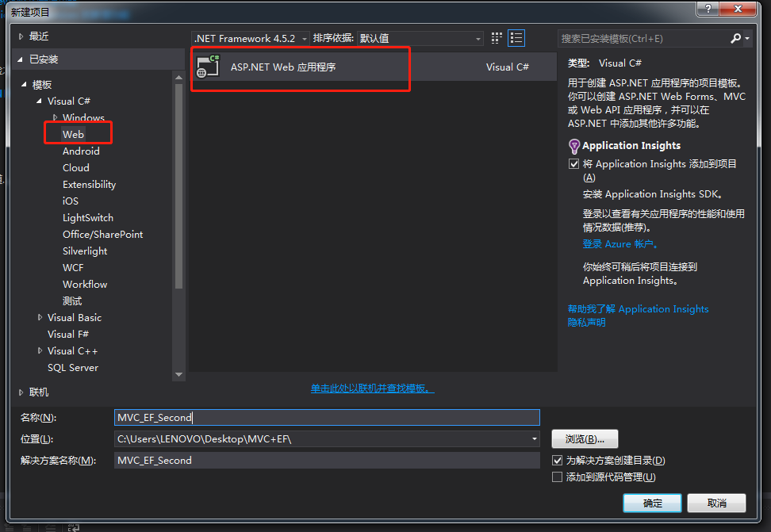Select the SQL Server category
This screenshot has height=532, width=771.
click(x=73, y=368)
